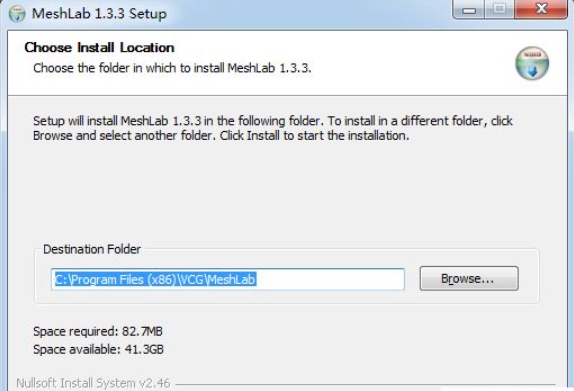Click the "Setup will install MeshLab" description text
The width and height of the screenshot is (574, 391).
[273, 128]
